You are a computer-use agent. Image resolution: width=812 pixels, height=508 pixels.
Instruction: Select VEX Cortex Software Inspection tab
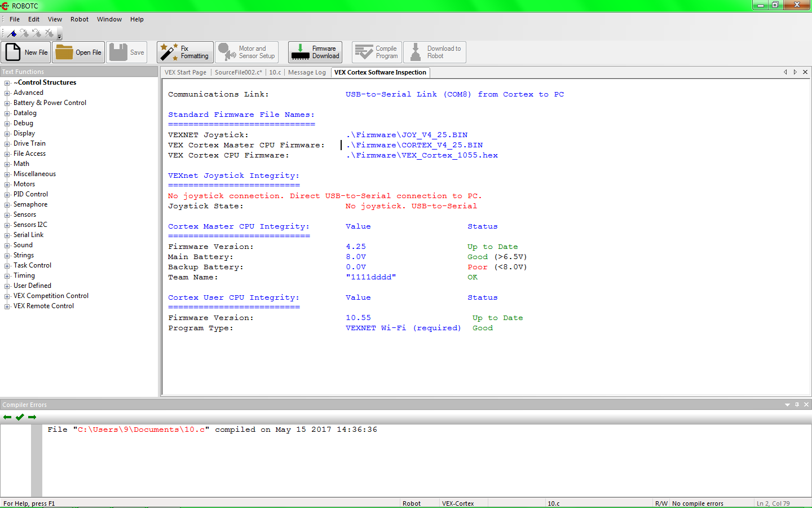[x=380, y=72]
